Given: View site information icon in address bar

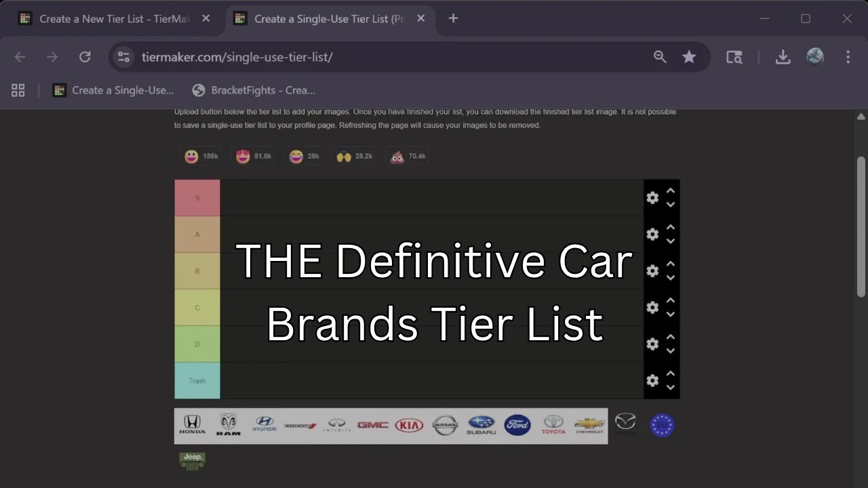Looking at the screenshot, I should coord(123,57).
